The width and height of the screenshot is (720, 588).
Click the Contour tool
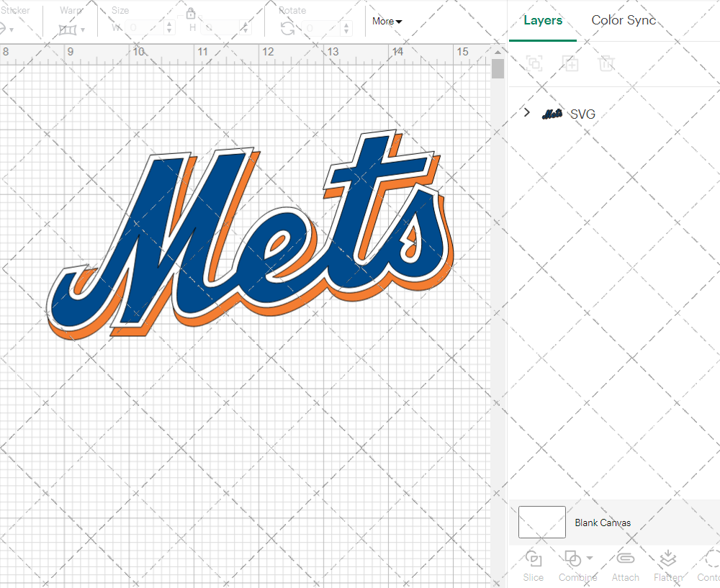click(x=708, y=566)
